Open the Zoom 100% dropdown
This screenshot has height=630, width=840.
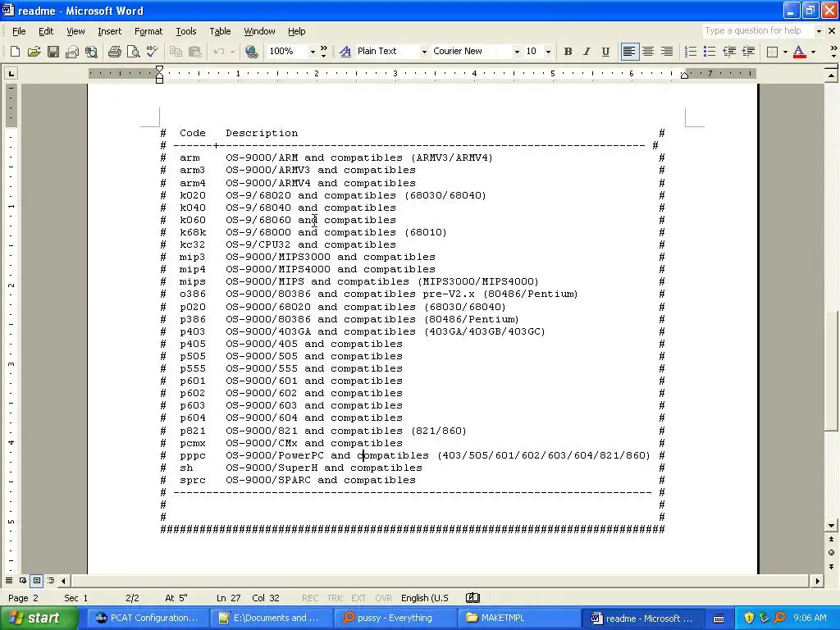(x=313, y=52)
